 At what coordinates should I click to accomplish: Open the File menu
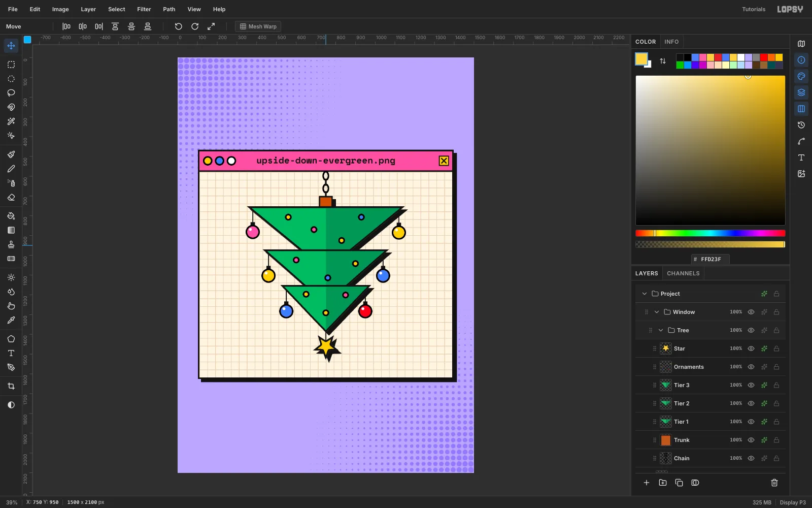click(x=13, y=9)
